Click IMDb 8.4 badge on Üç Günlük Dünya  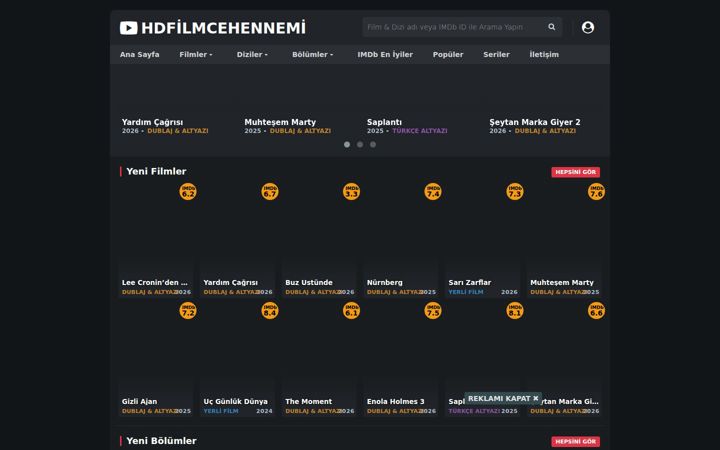point(270,310)
